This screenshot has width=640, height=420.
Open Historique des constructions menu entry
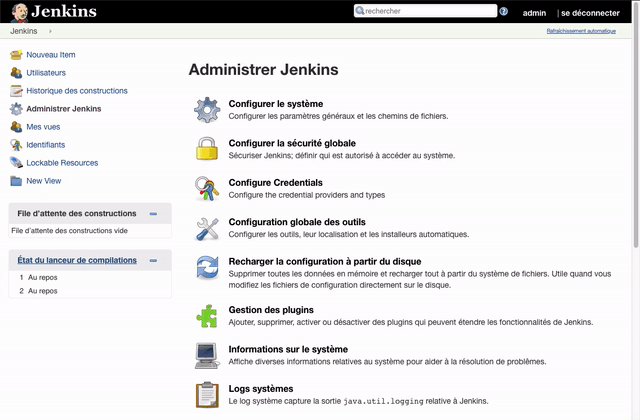77,91
